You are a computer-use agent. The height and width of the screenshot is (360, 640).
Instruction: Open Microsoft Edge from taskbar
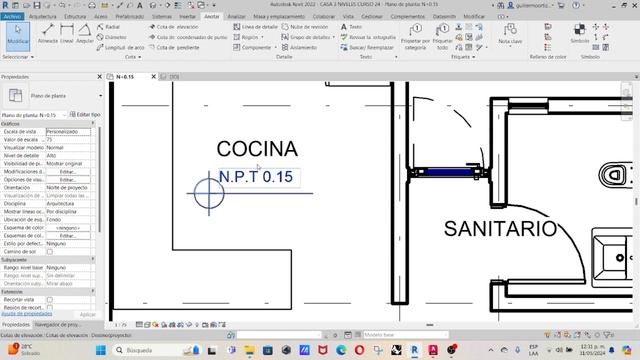point(341,350)
